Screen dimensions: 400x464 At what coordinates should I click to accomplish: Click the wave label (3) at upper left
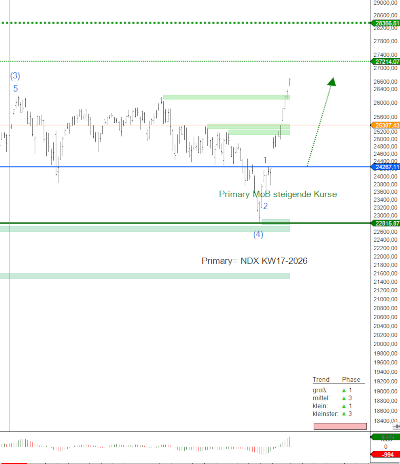(15, 76)
